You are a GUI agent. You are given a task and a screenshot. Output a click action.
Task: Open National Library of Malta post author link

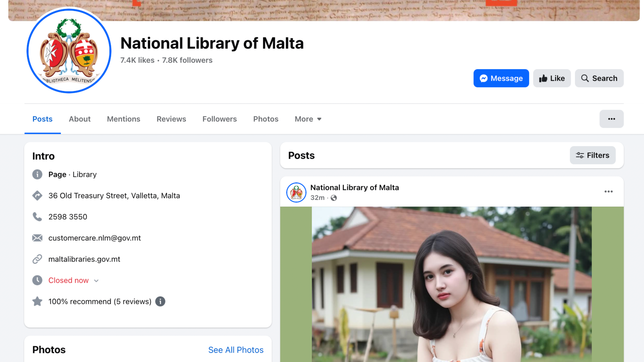pos(354,188)
